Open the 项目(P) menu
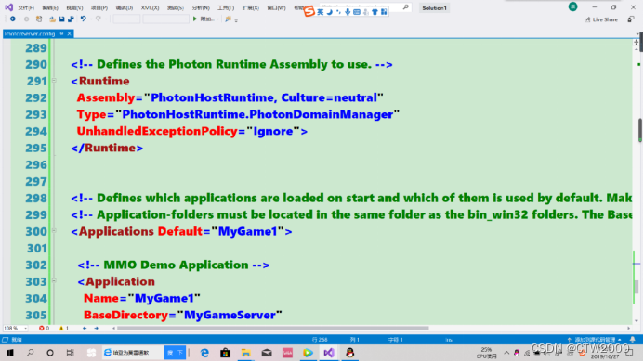 click(99, 7)
